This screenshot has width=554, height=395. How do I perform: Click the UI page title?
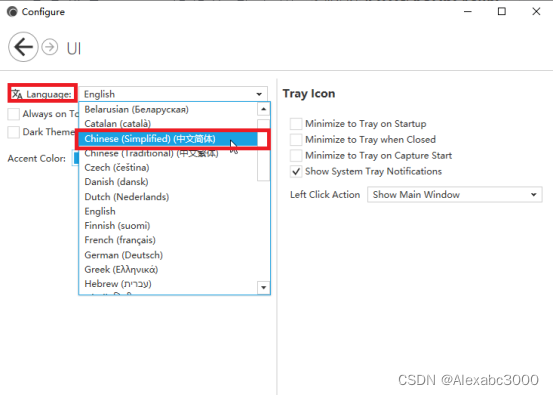point(74,48)
